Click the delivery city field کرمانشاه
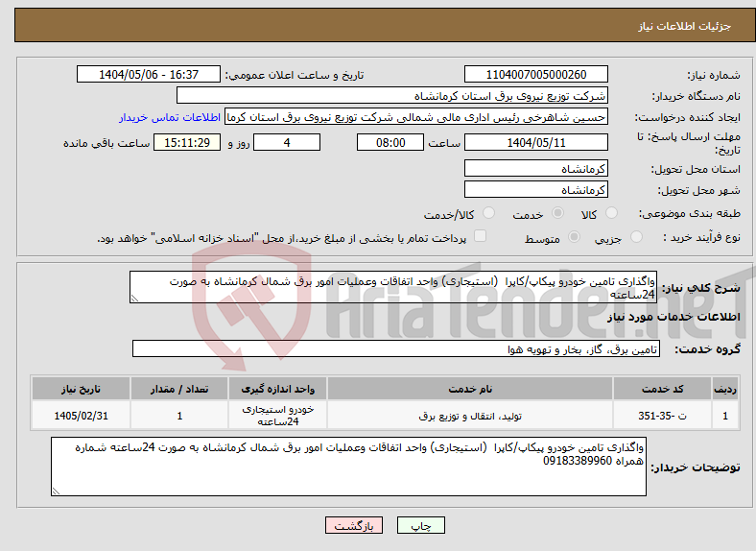 536,190
